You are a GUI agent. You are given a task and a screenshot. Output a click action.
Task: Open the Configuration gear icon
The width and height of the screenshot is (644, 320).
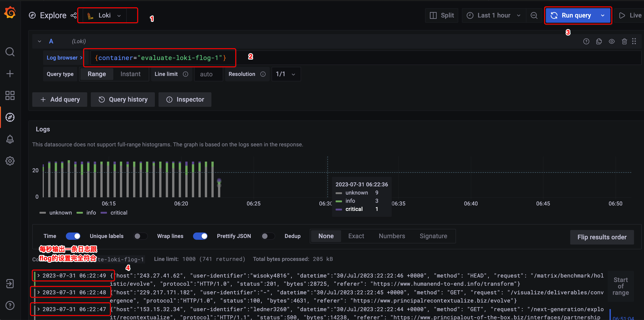(x=10, y=161)
